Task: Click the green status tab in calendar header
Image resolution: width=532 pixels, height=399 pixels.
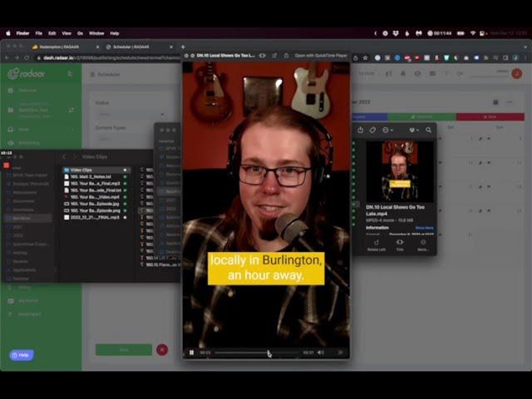Action: pos(421,116)
